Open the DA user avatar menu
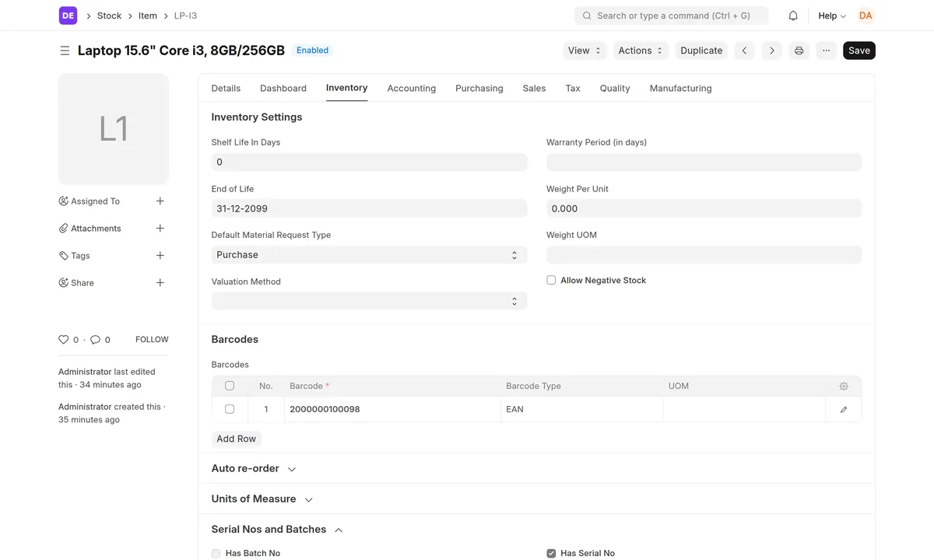This screenshot has height=560, width=934. click(x=866, y=16)
